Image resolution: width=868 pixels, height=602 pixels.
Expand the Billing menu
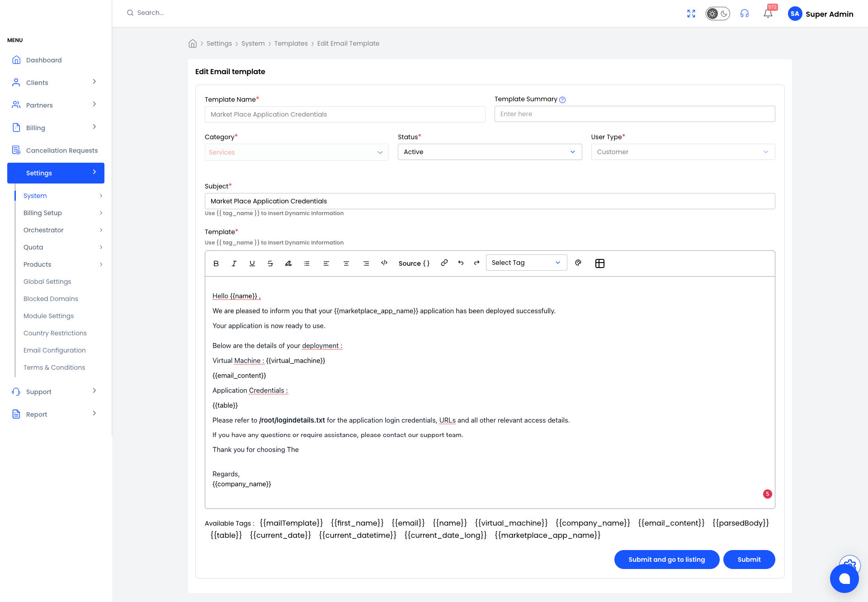pos(56,128)
